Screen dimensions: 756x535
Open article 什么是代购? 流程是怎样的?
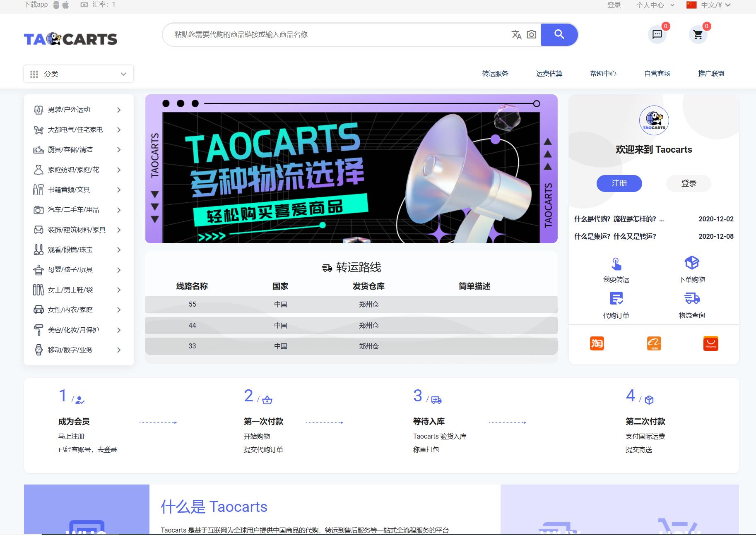coord(619,219)
